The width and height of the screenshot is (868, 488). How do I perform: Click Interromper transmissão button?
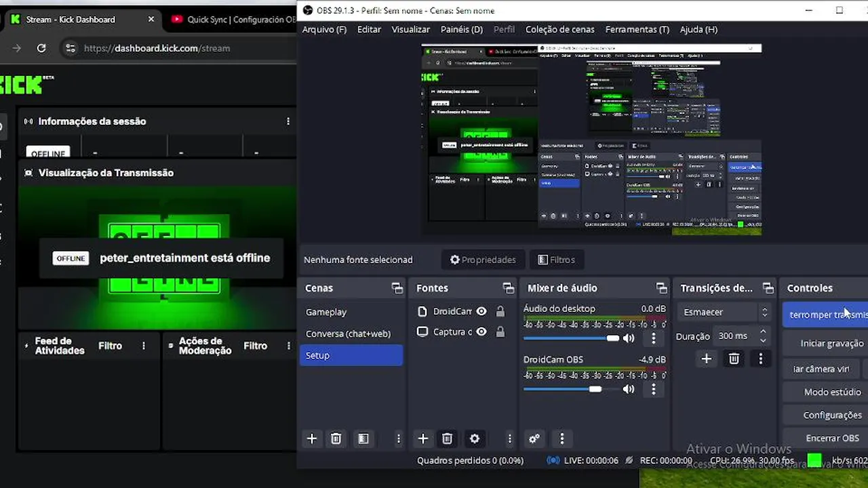(825, 314)
